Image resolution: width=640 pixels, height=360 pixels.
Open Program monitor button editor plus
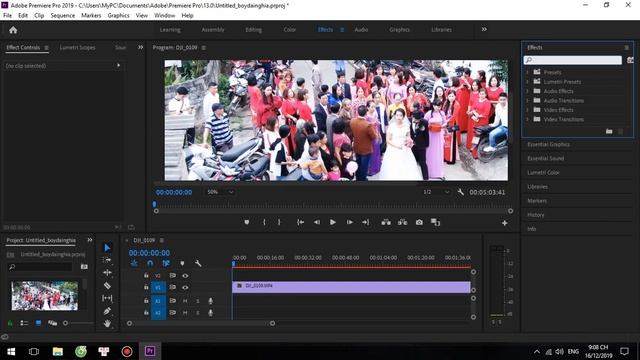click(x=504, y=223)
